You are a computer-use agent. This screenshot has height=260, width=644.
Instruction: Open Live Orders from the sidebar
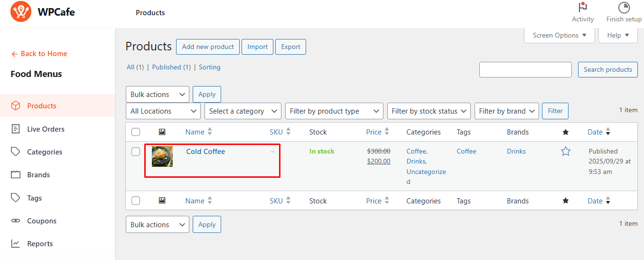tap(46, 129)
